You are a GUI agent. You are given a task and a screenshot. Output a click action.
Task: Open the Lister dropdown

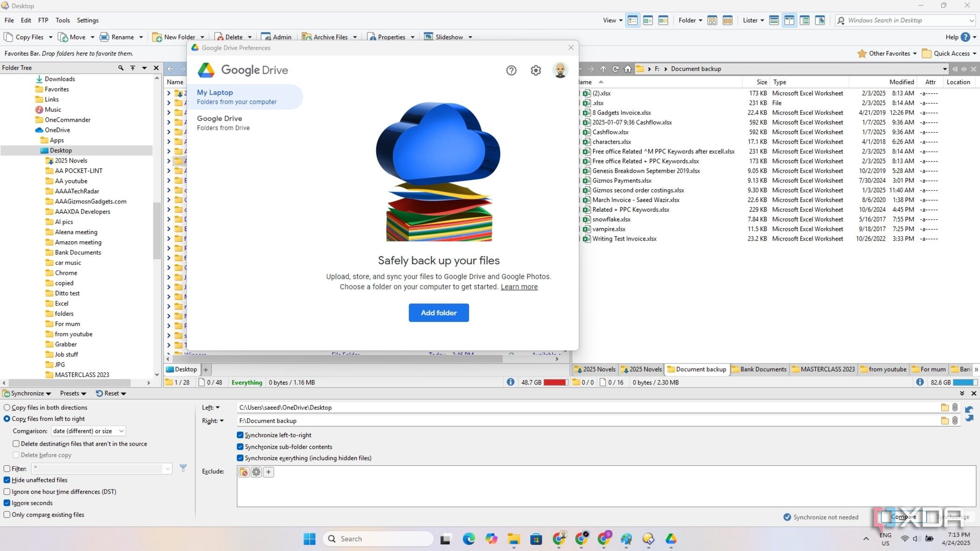[753, 20]
